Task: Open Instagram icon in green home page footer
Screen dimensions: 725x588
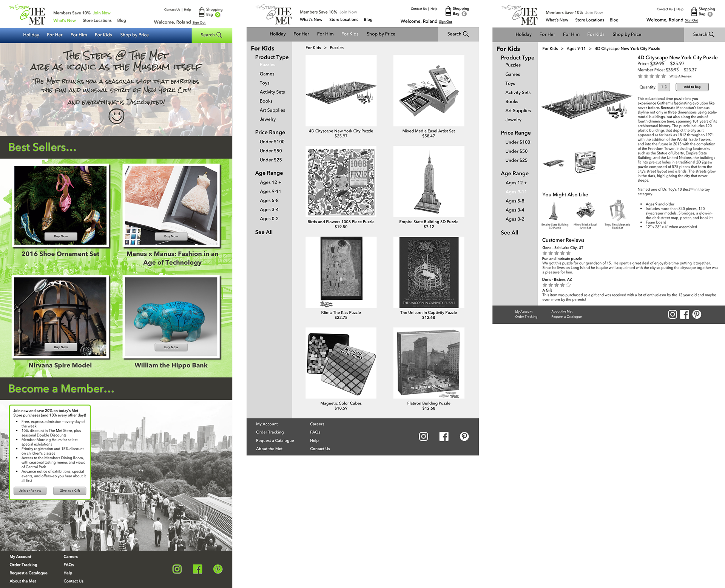Action: [x=177, y=569]
